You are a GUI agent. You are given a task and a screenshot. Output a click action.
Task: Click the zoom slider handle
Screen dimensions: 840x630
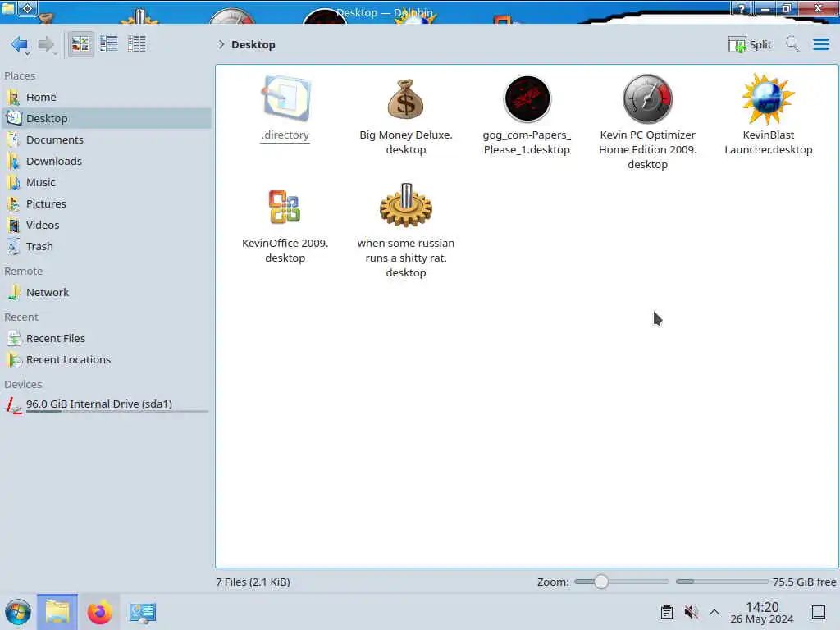tap(601, 582)
